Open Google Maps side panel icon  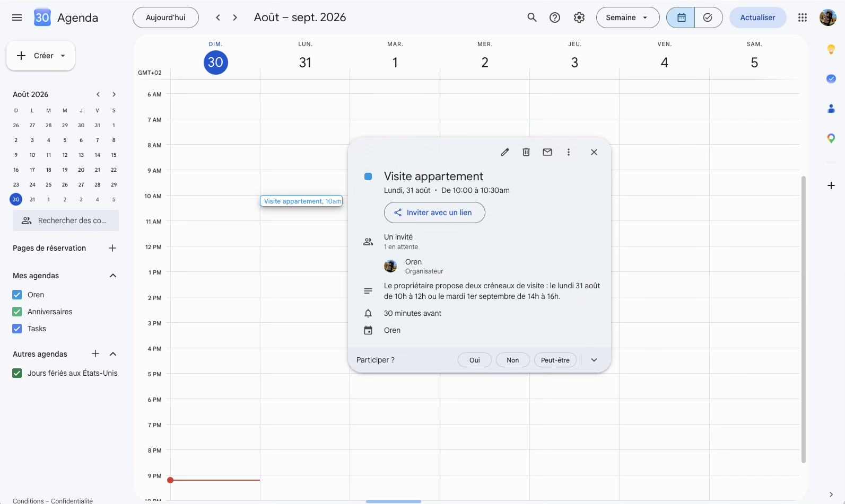[831, 138]
